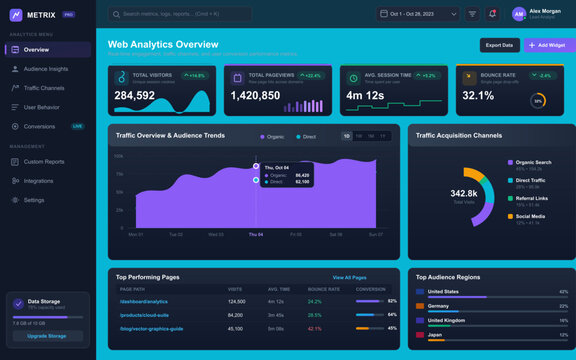
Task: Open Conversions menu item
Action: point(48,126)
